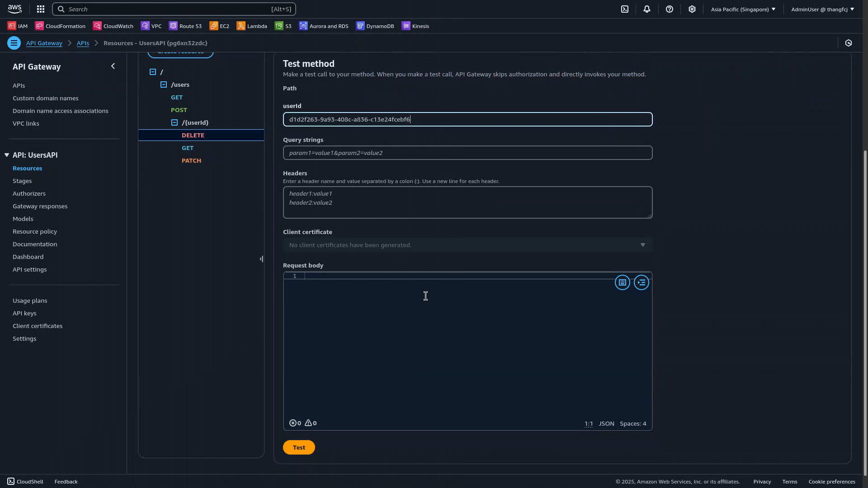Open Route 53 favorite shortcut
Image resolution: width=868 pixels, height=488 pixels.
coord(185,26)
